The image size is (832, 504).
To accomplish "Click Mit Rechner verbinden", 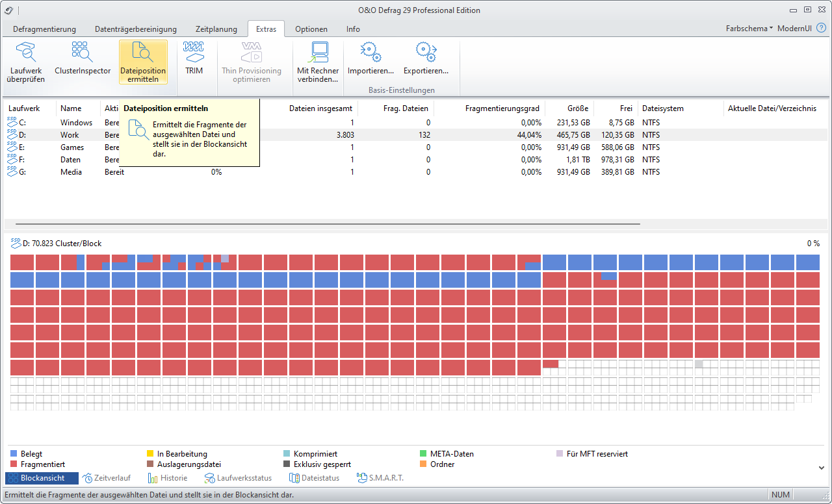I will 318,62.
